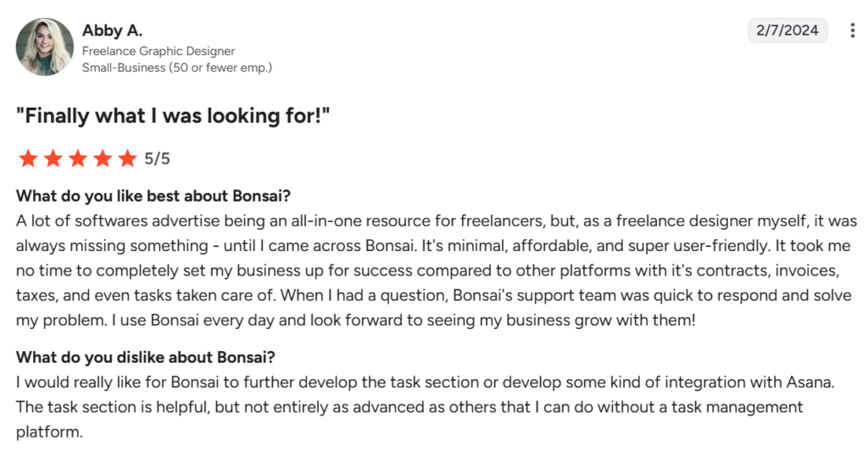Click the Small-Business (50 or fewer emp.) label

point(176,67)
